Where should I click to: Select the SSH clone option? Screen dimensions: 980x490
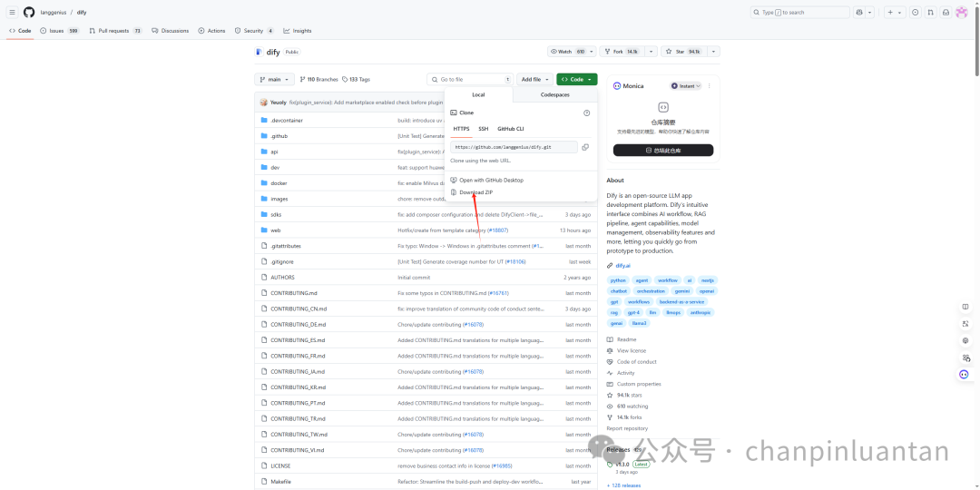coord(484,129)
